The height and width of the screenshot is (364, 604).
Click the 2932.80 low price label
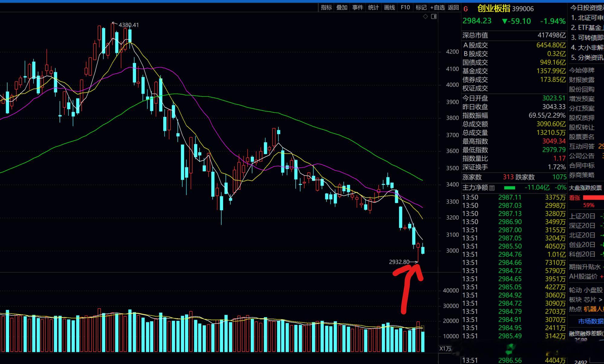click(x=399, y=262)
